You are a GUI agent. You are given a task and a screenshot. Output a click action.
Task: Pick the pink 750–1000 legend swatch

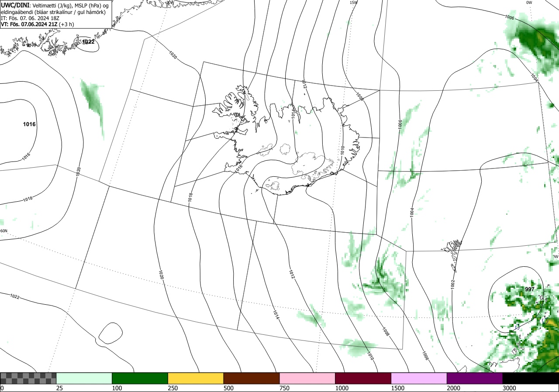307,378
